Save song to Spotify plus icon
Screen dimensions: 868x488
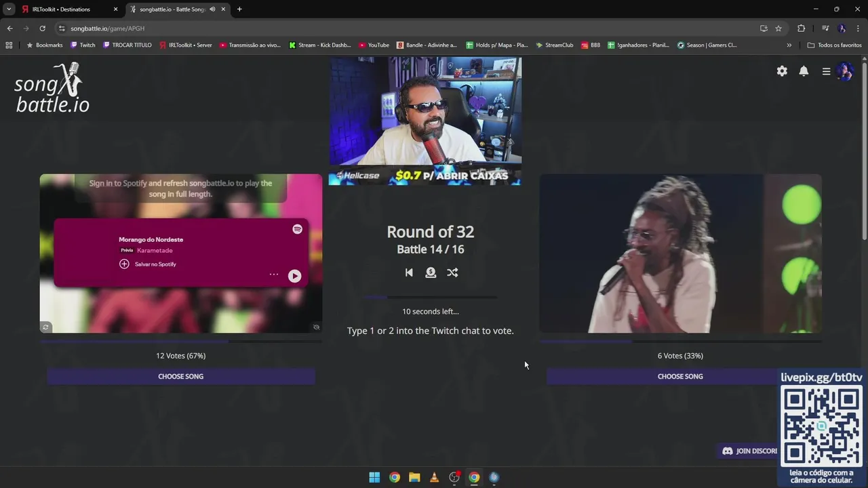point(124,264)
